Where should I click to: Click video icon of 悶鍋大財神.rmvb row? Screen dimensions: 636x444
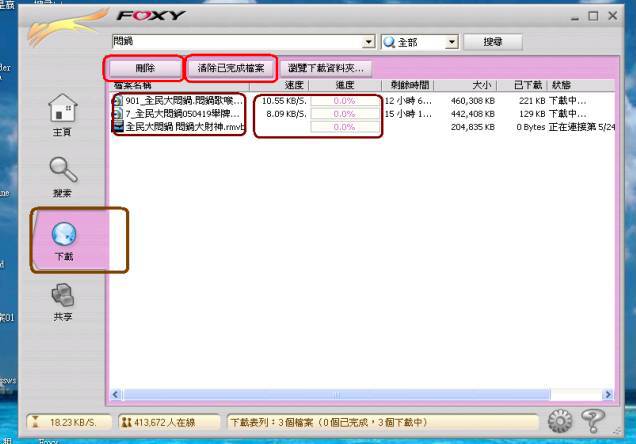tap(117, 127)
